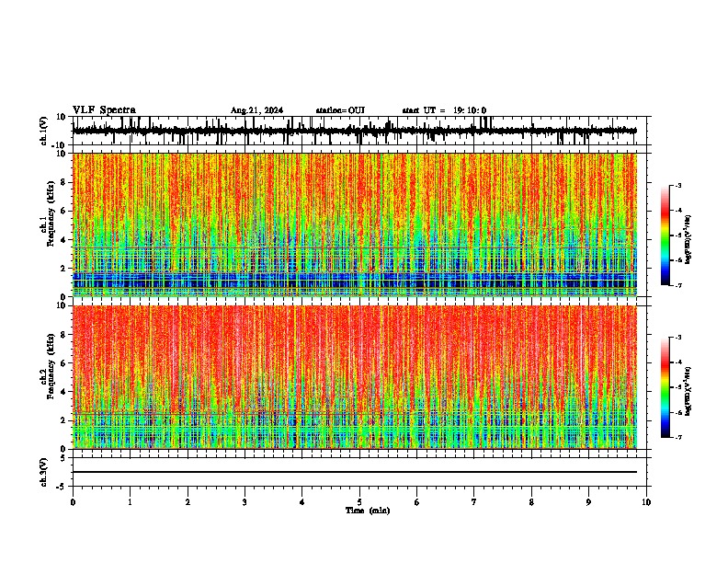The width and height of the screenshot is (728, 563).
Task: Click the 'VLF Spectra' title text
Action: coord(104,109)
